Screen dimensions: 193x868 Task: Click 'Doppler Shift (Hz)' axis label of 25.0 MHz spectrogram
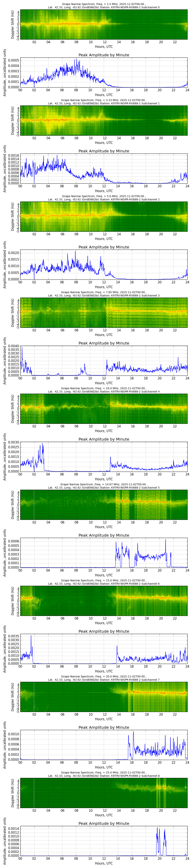pos(13,793)
